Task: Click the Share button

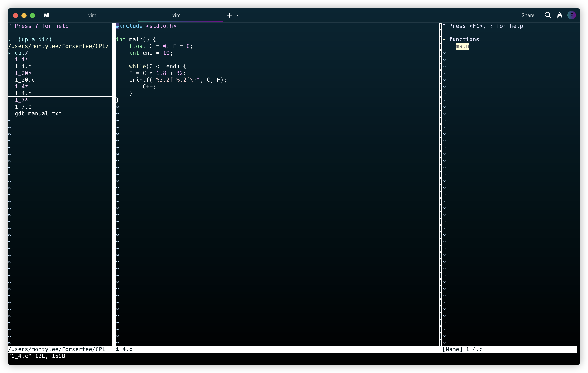Action: [x=528, y=15]
